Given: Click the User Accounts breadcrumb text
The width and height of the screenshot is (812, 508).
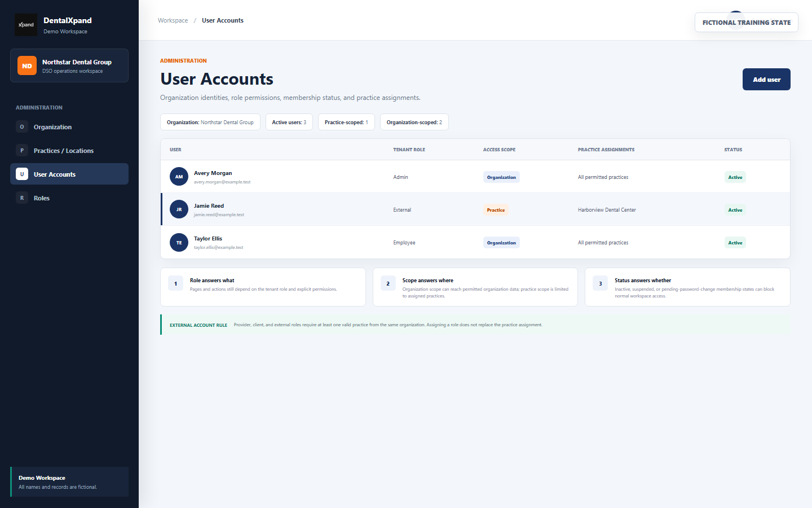Looking at the screenshot, I should click(x=223, y=20).
